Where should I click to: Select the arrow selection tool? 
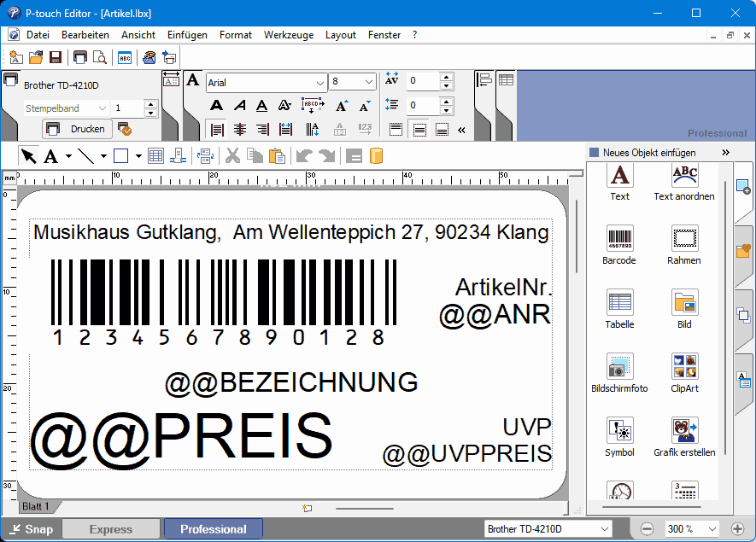(x=28, y=155)
